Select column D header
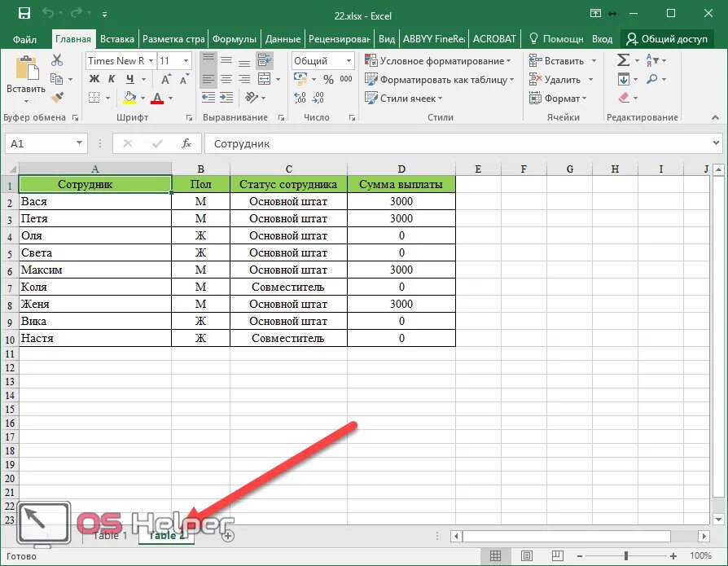Screen dimensions: 728x566 pyautogui.click(x=401, y=169)
